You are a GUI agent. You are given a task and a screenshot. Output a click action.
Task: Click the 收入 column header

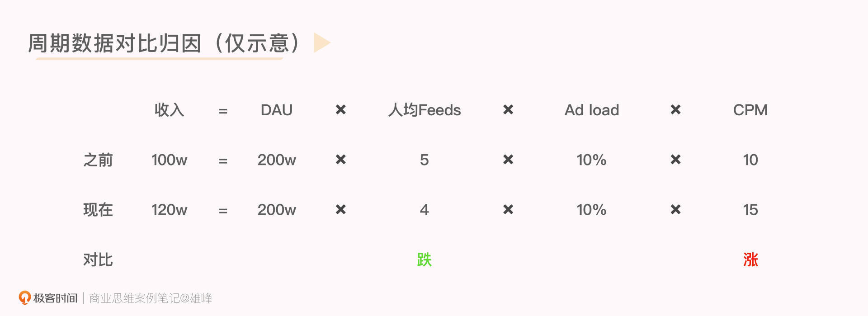tap(169, 110)
